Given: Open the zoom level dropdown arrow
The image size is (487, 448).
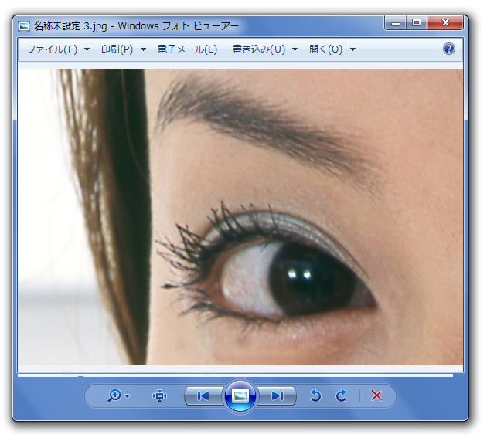Looking at the screenshot, I should (128, 396).
